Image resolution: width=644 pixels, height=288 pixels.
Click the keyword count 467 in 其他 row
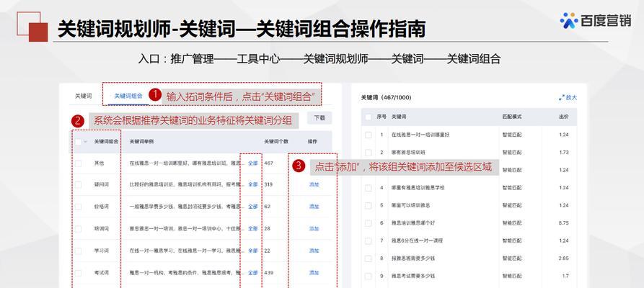pos(268,163)
